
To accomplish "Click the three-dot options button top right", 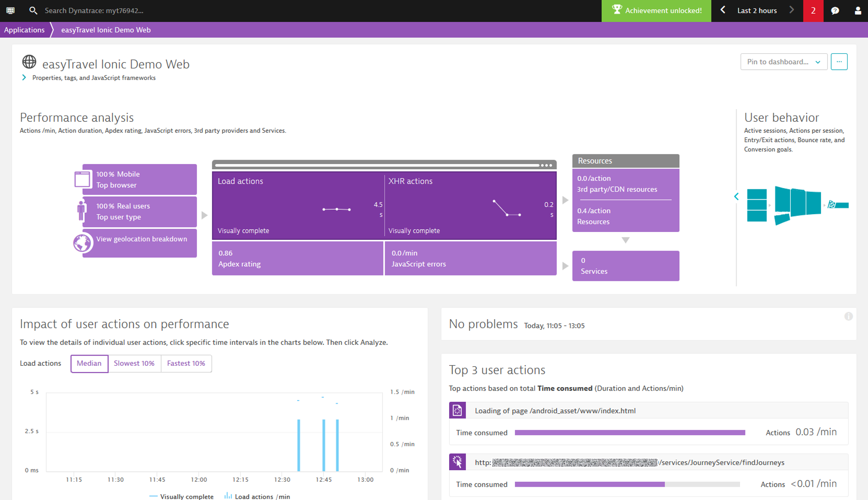I will pos(838,61).
